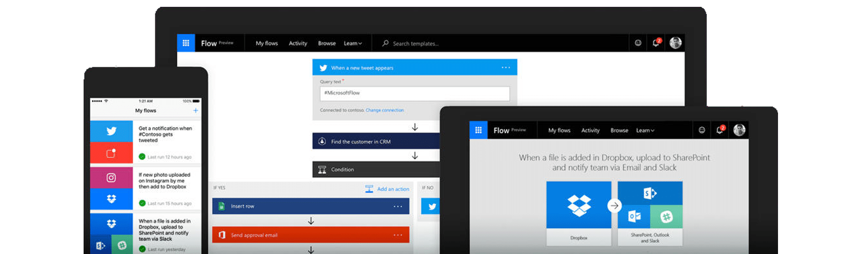Click the search magnifier icon
The width and height of the screenshot is (868, 254).
click(385, 43)
